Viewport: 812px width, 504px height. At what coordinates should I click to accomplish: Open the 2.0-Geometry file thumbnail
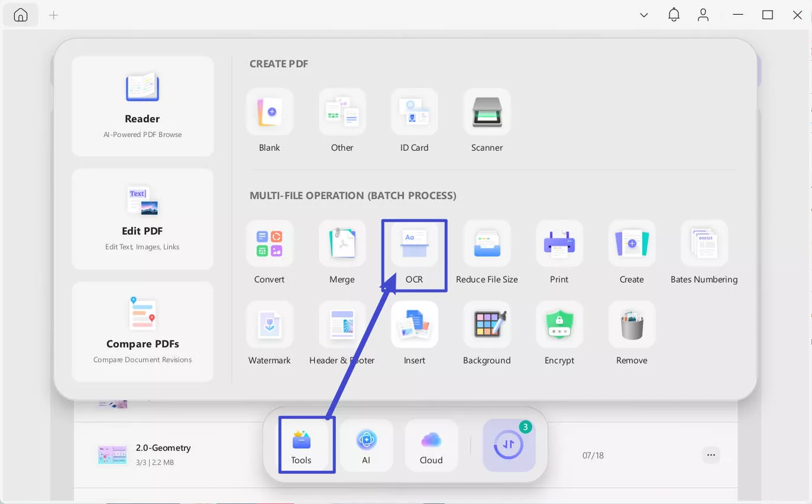[x=112, y=454]
